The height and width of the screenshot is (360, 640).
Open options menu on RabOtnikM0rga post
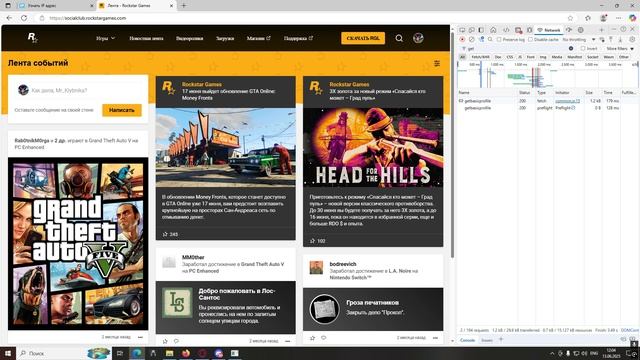tap(140, 337)
